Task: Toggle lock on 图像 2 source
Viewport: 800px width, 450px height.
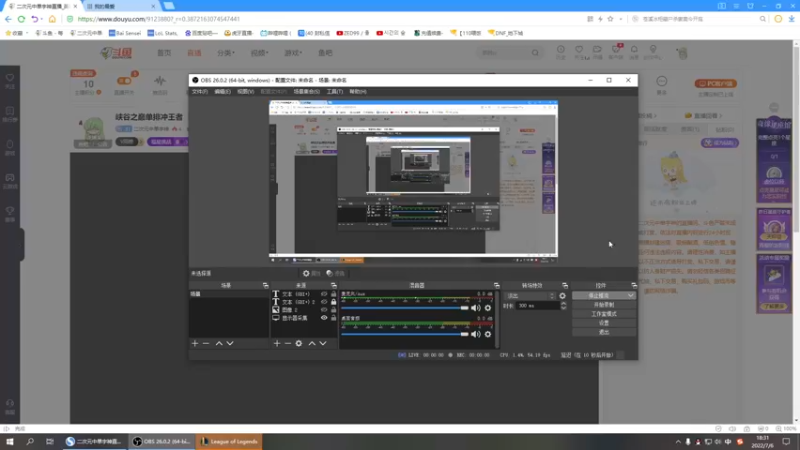Action: coord(334,310)
